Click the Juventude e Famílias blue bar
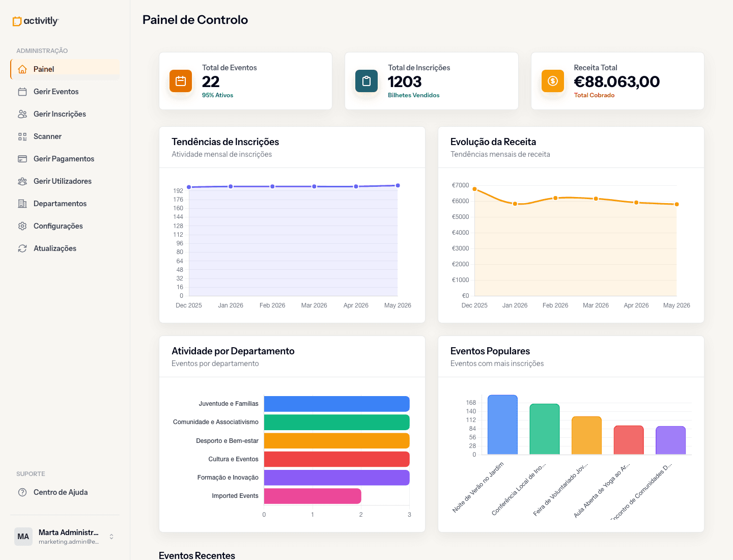Image resolution: width=733 pixels, height=560 pixels. click(336, 404)
